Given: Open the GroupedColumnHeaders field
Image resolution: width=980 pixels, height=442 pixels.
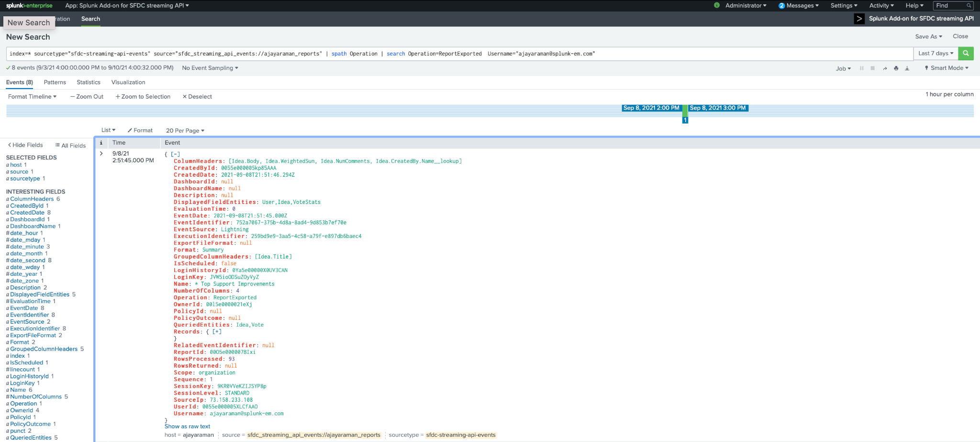Looking at the screenshot, I should (44, 349).
